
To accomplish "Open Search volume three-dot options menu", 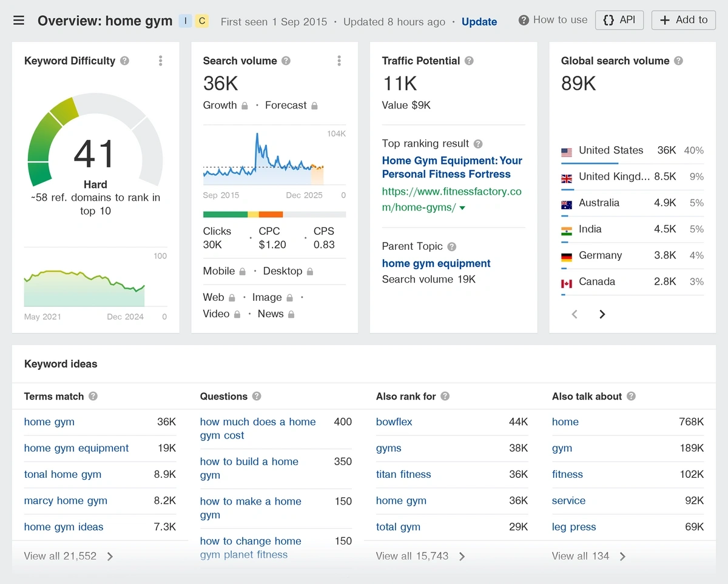I will 339,61.
